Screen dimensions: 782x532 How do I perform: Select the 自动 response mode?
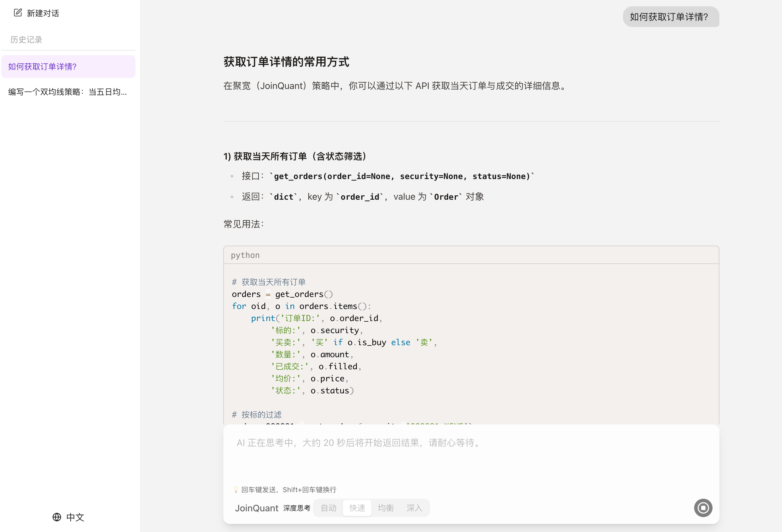tap(328, 508)
